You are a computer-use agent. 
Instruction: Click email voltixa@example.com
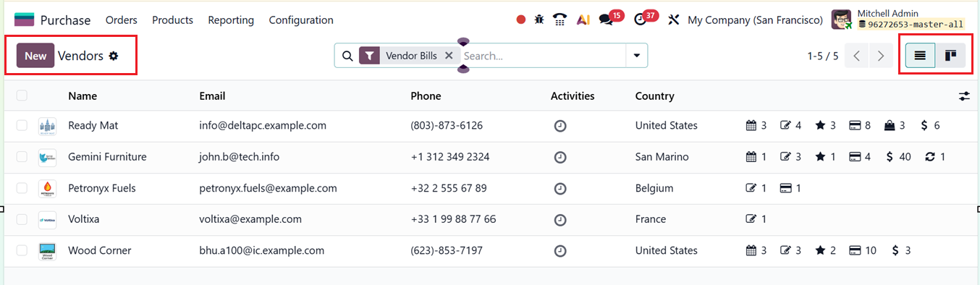[x=250, y=219]
